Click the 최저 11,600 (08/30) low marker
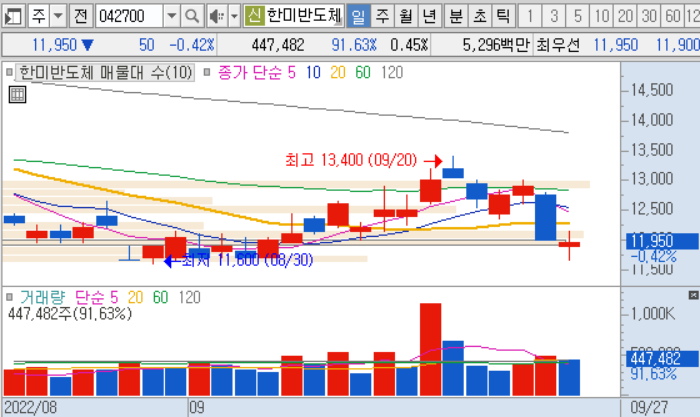 [x=247, y=260]
